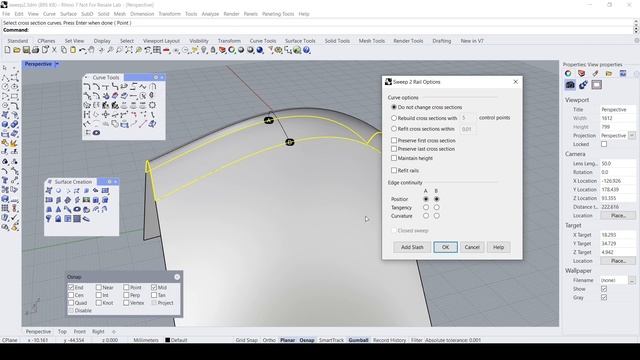Select 'Rebuild cross sections with' radio

(x=394, y=118)
